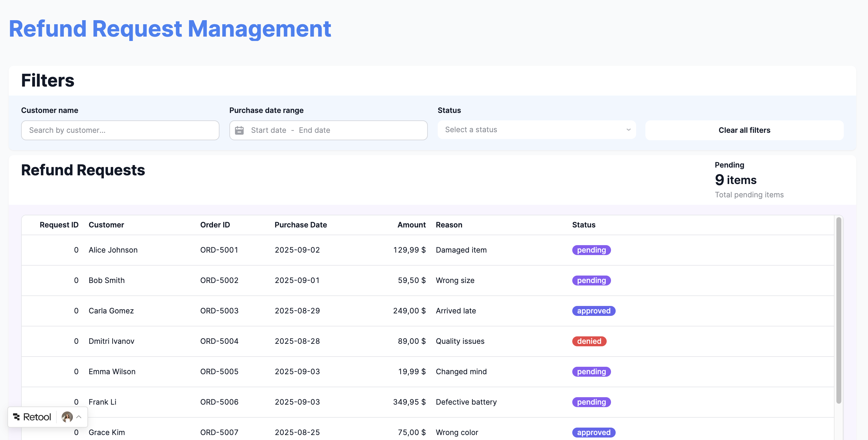Select the Emma Wilson row
The width and height of the screenshot is (868, 440).
(112, 371)
